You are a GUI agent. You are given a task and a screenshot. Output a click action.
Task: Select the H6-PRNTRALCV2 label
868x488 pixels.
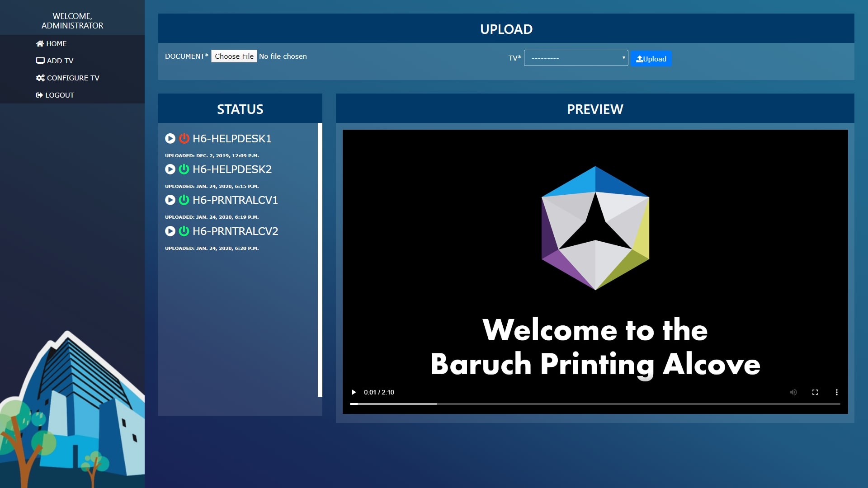point(235,231)
